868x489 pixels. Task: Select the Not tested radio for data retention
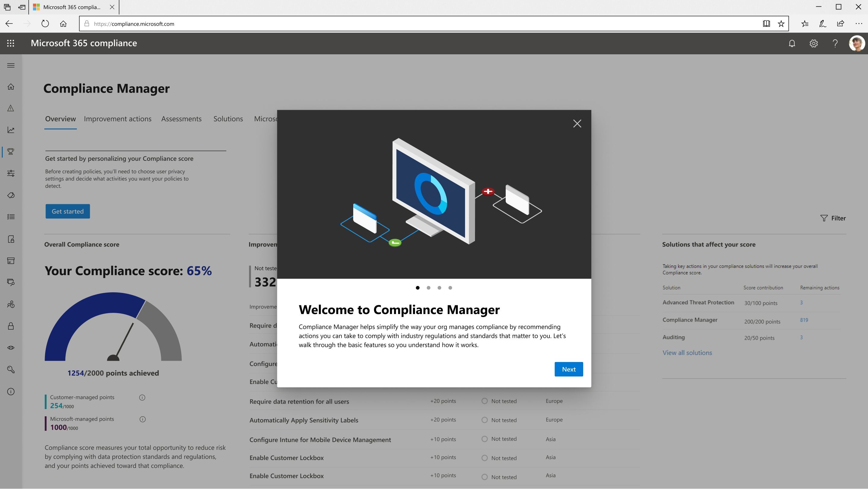[x=485, y=401]
